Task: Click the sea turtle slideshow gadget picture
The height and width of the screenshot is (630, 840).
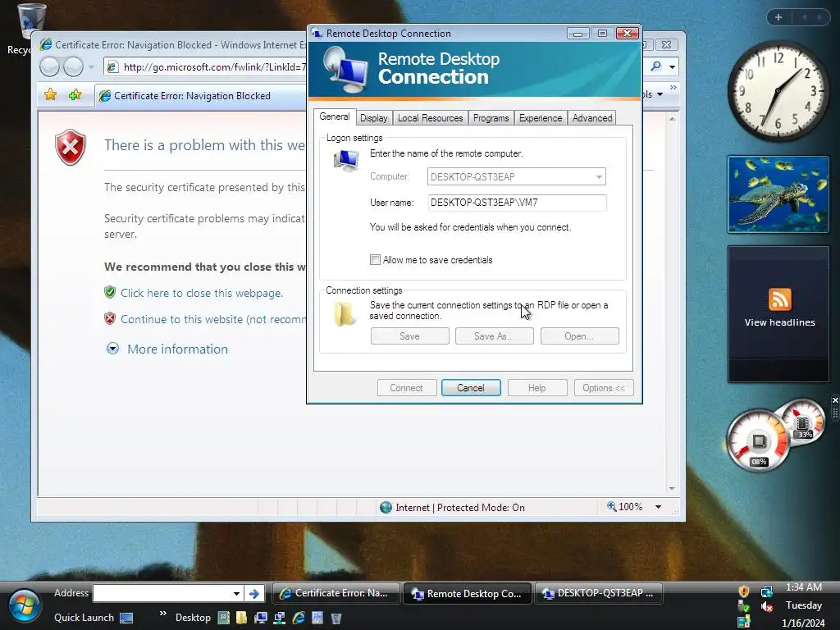Action: (x=778, y=195)
